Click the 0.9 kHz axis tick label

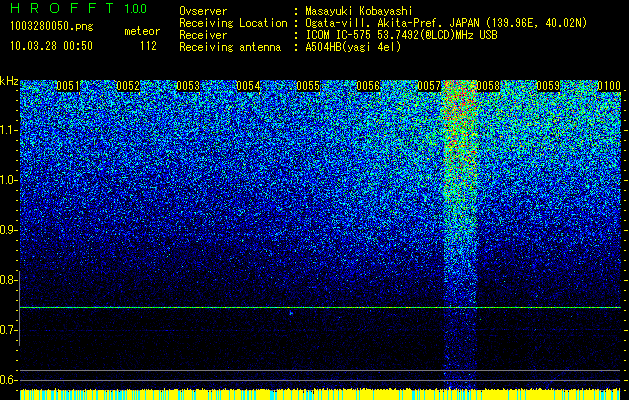(7, 230)
